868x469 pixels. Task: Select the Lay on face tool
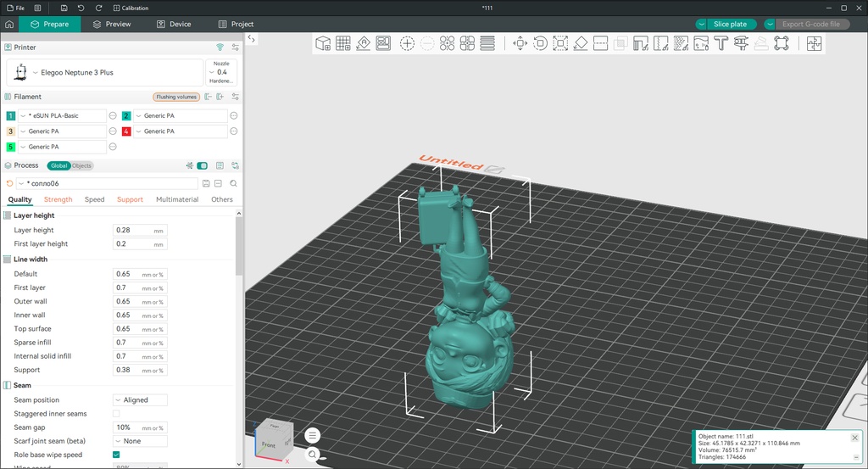pos(580,43)
